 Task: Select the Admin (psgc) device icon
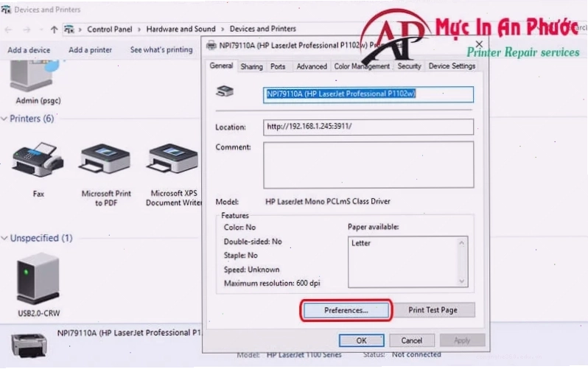tap(35, 76)
